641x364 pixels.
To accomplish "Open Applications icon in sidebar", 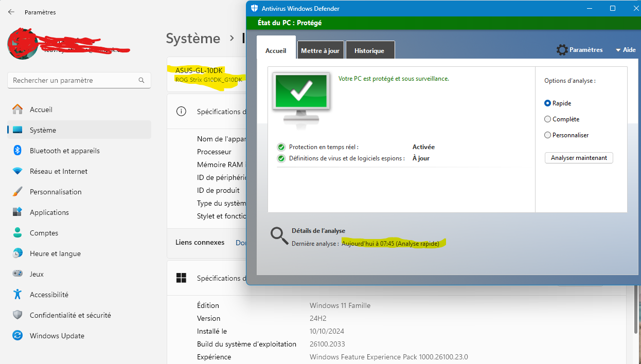I will (17, 212).
